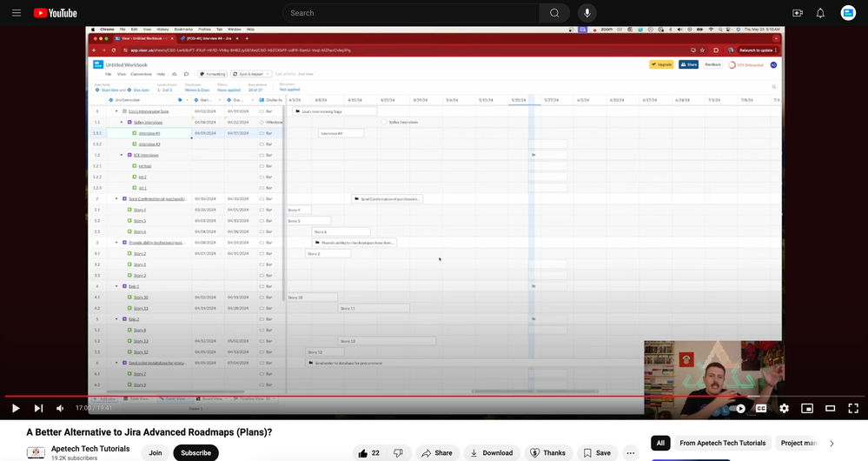Click the Feedback button in Visor
Image resolution: width=868 pixels, height=461 pixels.
point(713,65)
